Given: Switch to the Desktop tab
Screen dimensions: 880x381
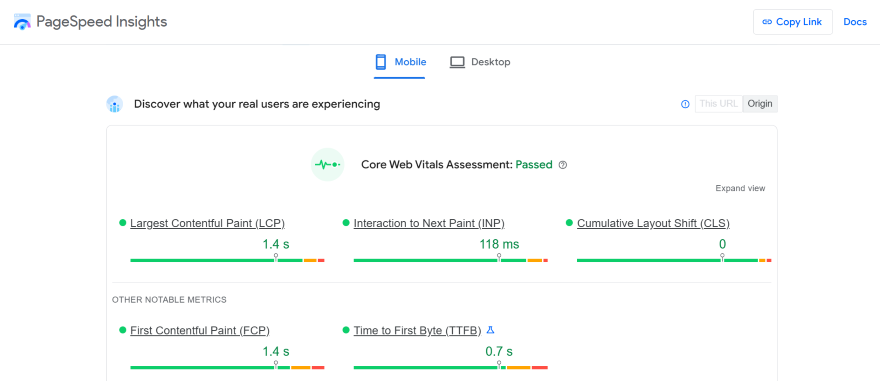Looking at the screenshot, I should 480,62.
